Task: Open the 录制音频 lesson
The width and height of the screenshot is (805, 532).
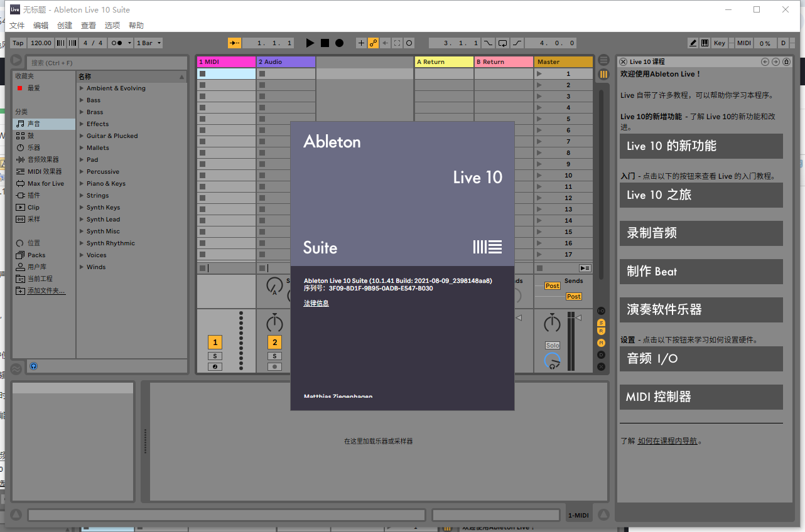Action: 701,233
